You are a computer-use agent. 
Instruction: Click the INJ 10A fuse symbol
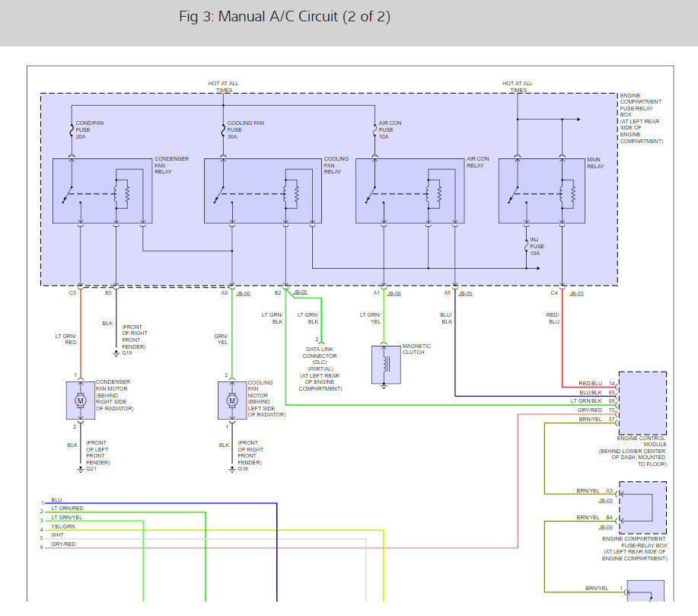click(526, 246)
